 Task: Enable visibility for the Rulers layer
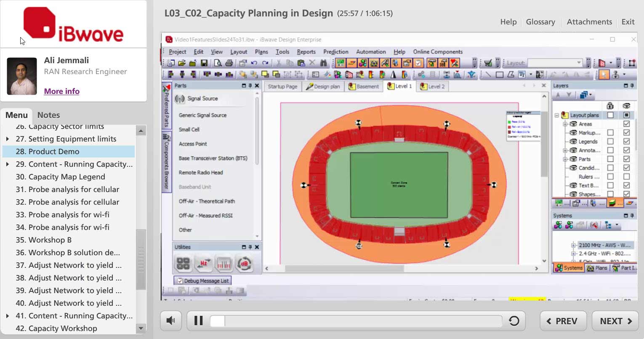point(627,176)
